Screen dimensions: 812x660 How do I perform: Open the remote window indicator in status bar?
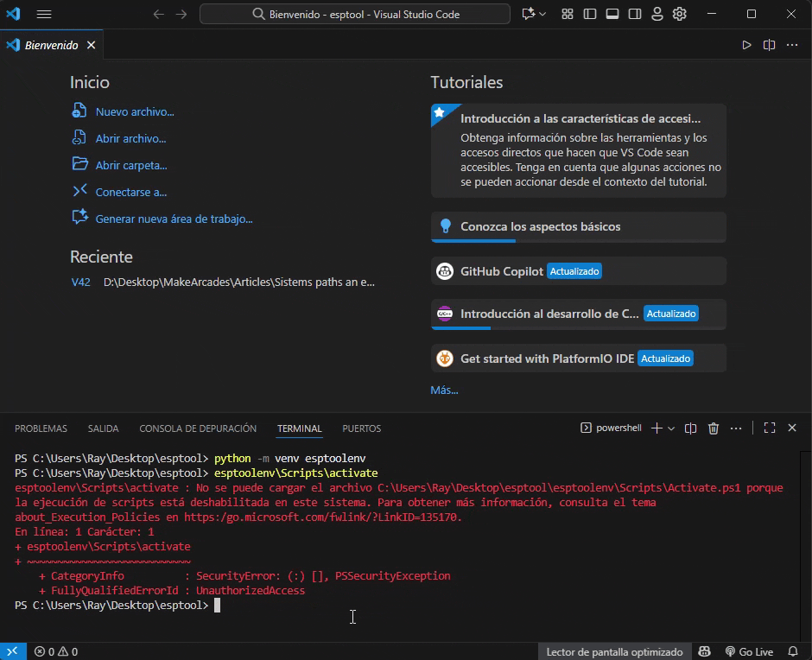[12, 651]
